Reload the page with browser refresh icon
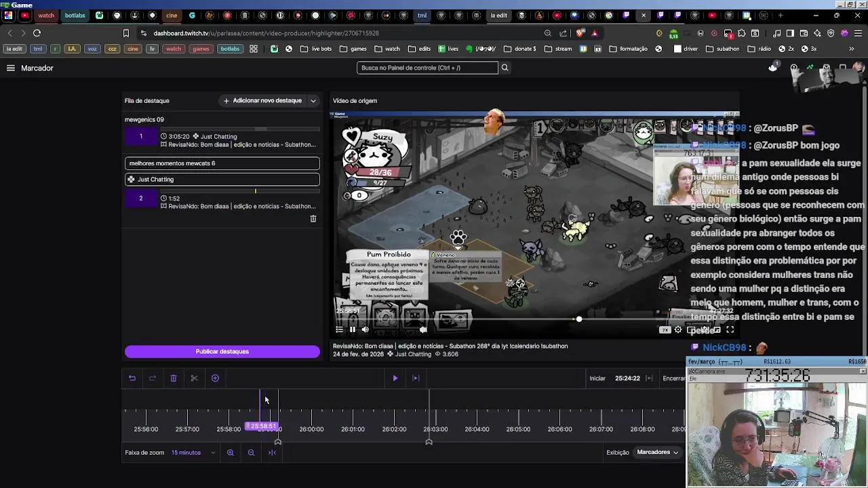Viewport: 868px width, 488px height. pos(37,33)
